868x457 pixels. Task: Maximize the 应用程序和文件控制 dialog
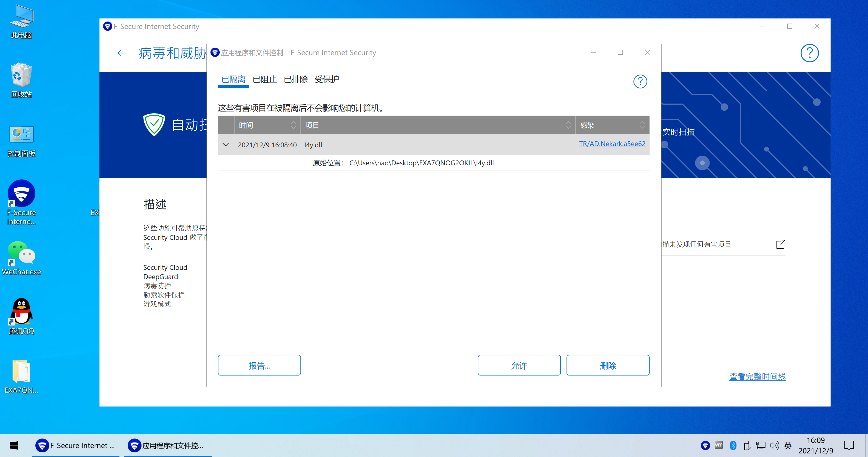click(620, 52)
